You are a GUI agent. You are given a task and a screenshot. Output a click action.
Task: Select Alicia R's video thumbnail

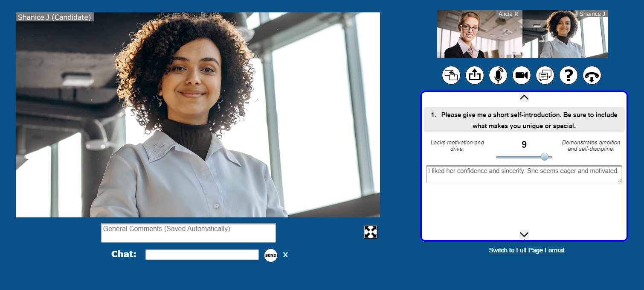(x=479, y=34)
